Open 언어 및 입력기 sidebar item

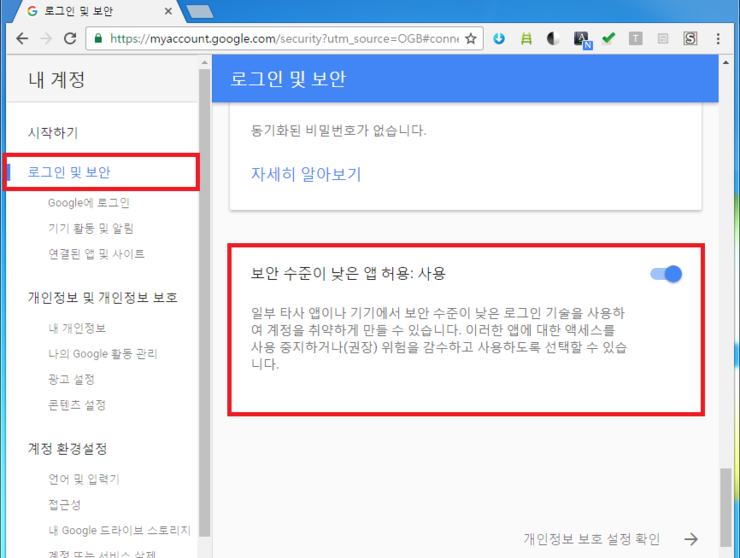tap(84, 479)
